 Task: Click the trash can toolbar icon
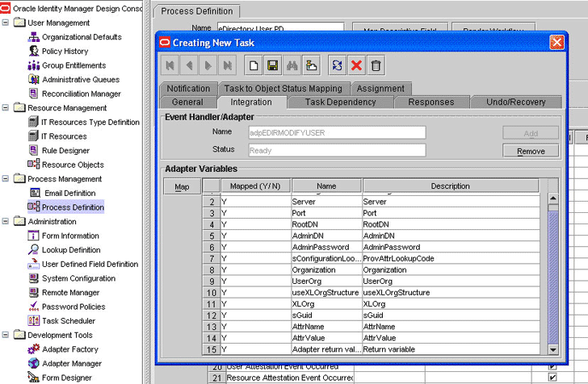pos(376,65)
